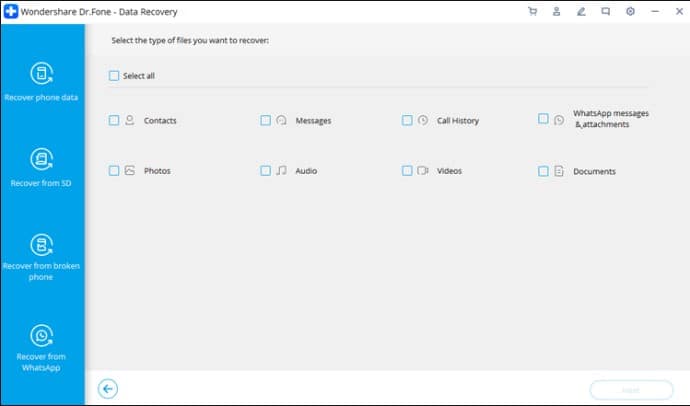Click the Messages label
The height and width of the screenshot is (406, 690).
coord(313,121)
